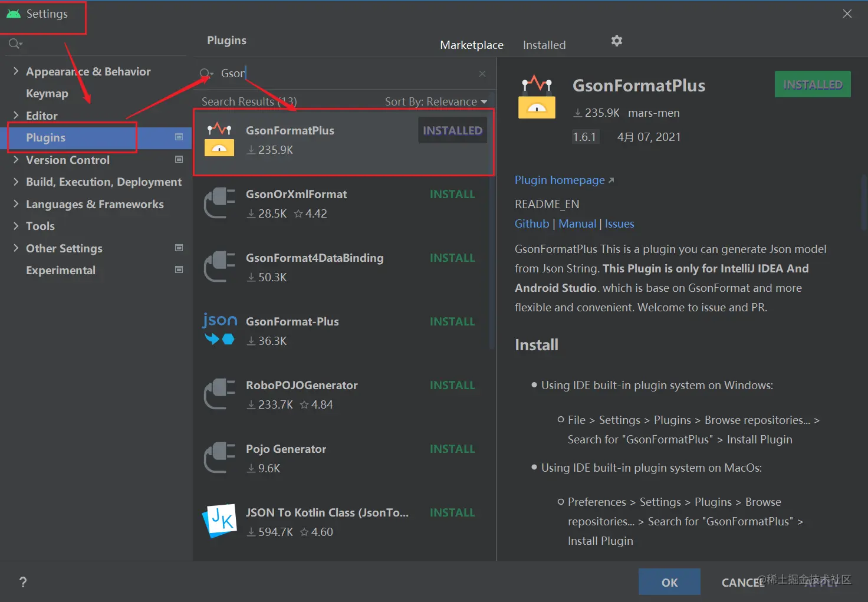
Task: Open the Manual link
Action: point(577,223)
